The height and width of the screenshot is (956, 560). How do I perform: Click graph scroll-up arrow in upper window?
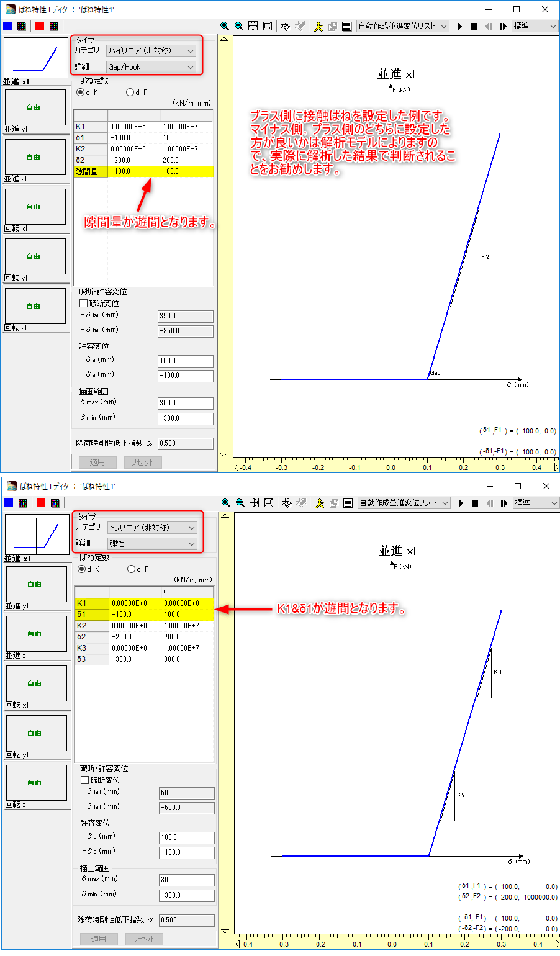[224, 39]
